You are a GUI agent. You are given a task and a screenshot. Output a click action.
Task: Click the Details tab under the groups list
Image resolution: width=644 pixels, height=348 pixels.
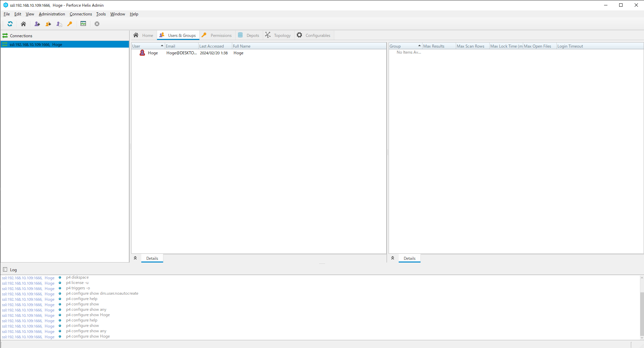pos(409,258)
